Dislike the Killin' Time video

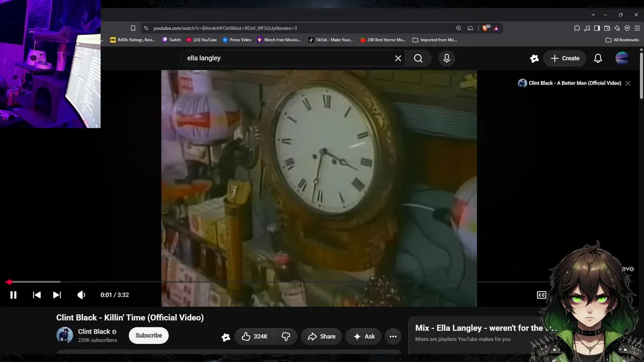[286, 336]
